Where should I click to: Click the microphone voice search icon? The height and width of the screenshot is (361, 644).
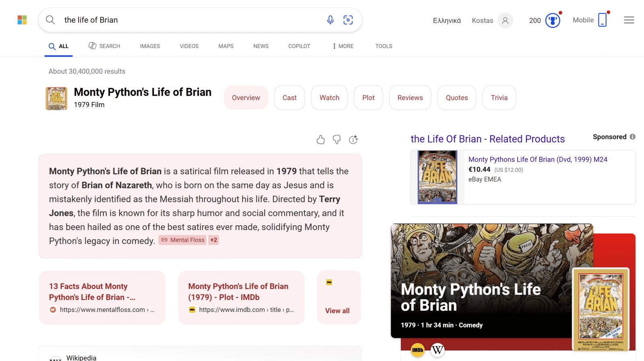click(x=330, y=20)
